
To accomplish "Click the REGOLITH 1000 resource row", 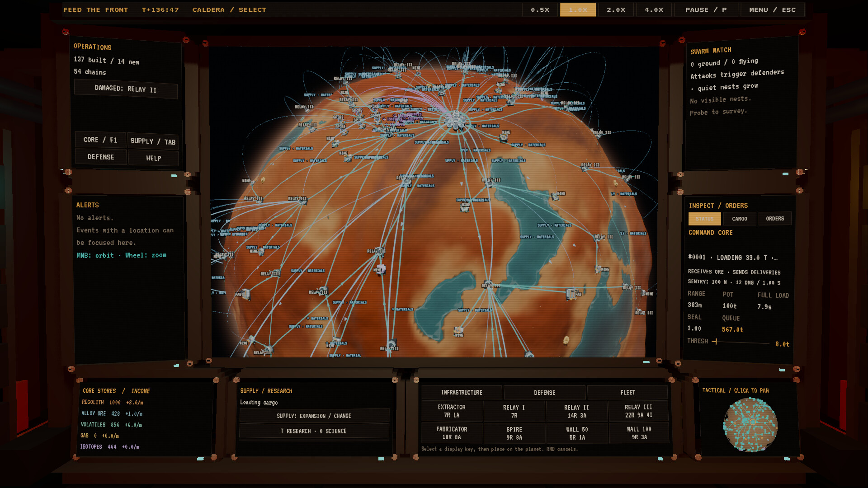I will tap(113, 402).
